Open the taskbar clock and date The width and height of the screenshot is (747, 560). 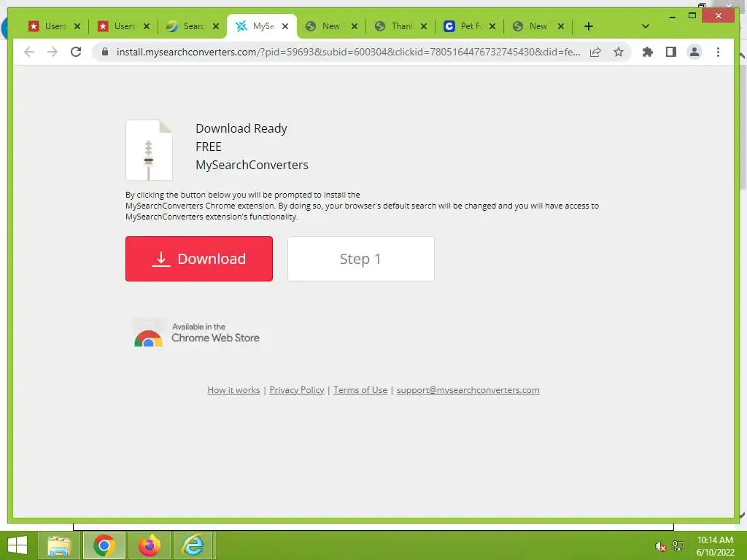click(715, 546)
